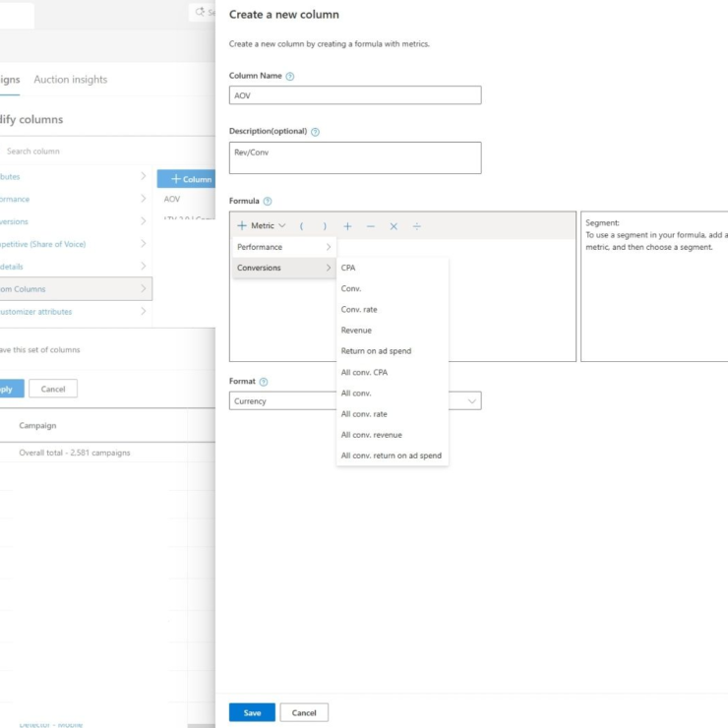Select the Conv. metric
The height and width of the screenshot is (728, 728).
tap(350, 288)
